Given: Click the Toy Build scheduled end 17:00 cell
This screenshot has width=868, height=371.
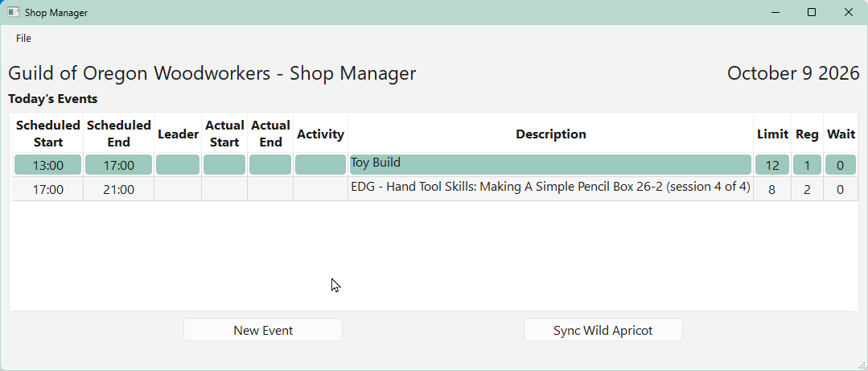Looking at the screenshot, I should tap(118, 165).
